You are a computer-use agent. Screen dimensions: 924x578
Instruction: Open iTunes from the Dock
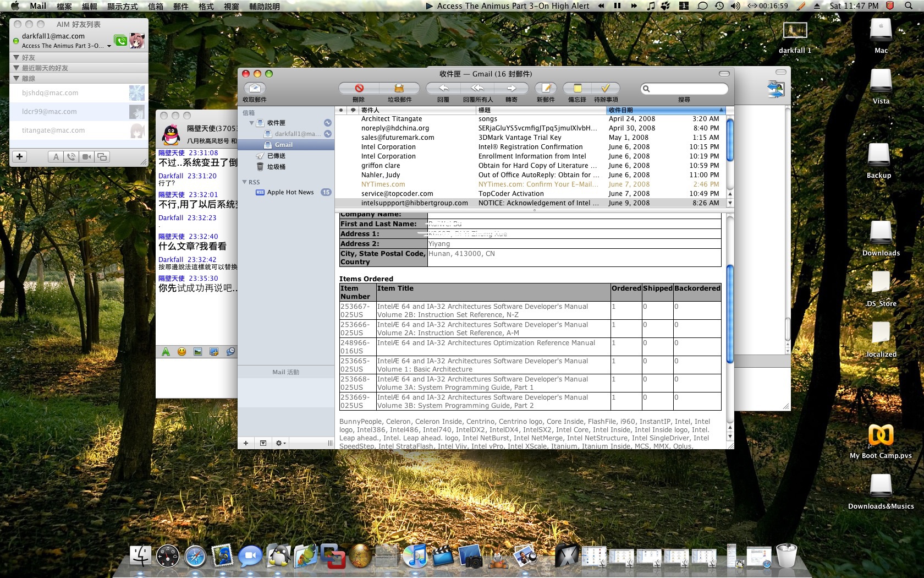[415, 556]
